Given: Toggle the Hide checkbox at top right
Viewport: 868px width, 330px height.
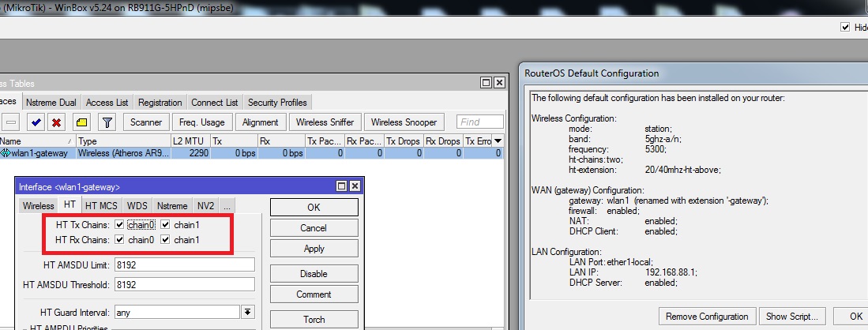Looking at the screenshot, I should click(845, 27).
